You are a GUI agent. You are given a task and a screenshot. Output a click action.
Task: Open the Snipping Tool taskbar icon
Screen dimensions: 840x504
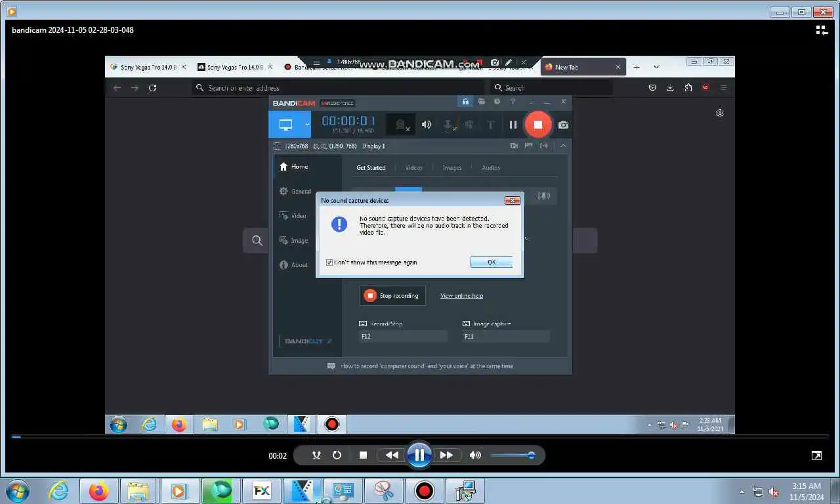click(x=384, y=491)
